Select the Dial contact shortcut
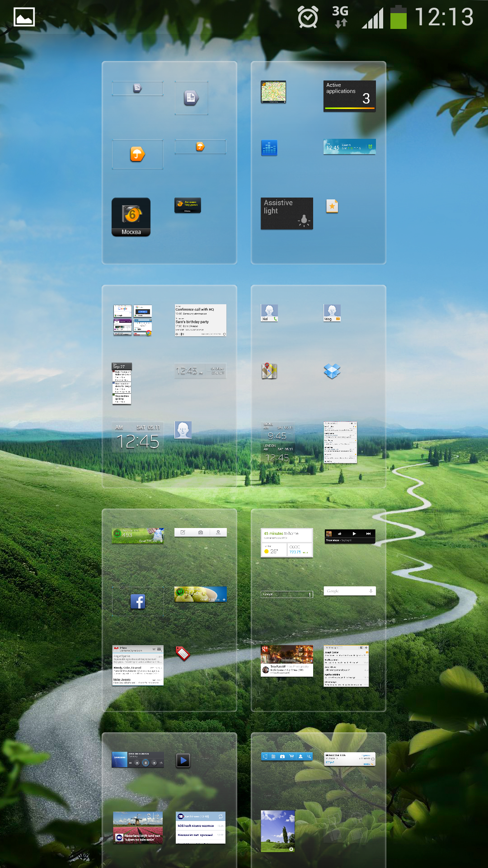This screenshot has height=868, width=488. tap(269, 313)
